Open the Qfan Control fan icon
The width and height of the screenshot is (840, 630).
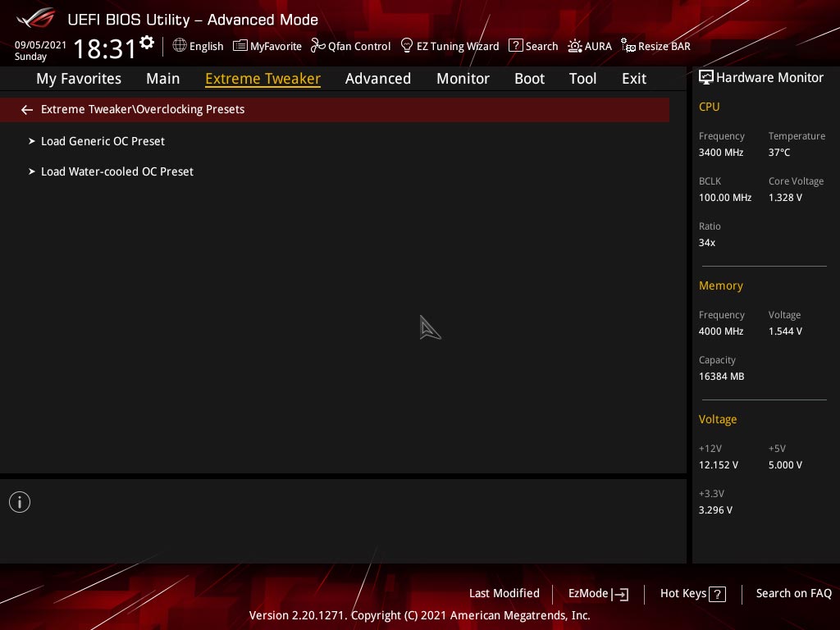tap(317, 46)
